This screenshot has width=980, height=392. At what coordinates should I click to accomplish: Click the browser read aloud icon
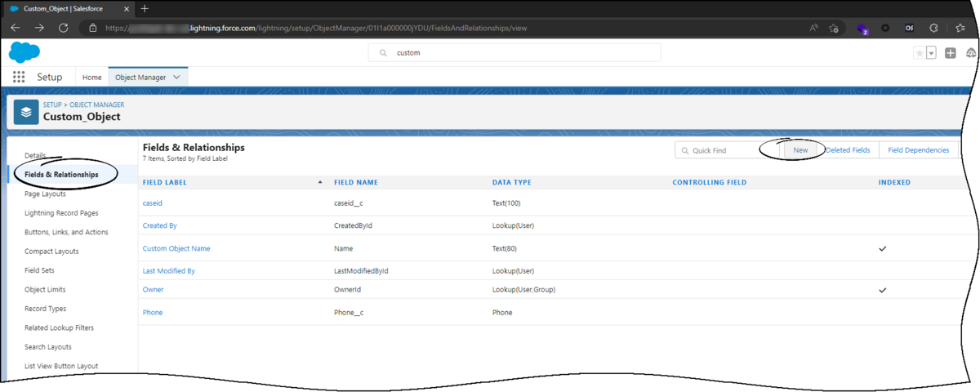coord(814,28)
